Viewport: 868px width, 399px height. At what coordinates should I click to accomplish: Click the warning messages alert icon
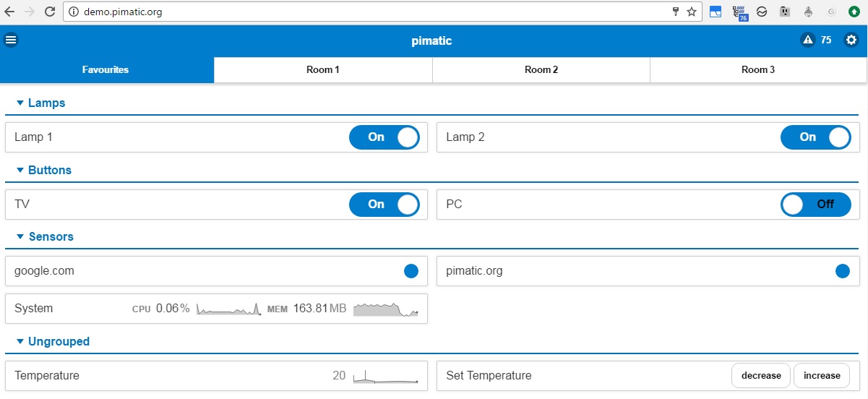pos(808,40)
